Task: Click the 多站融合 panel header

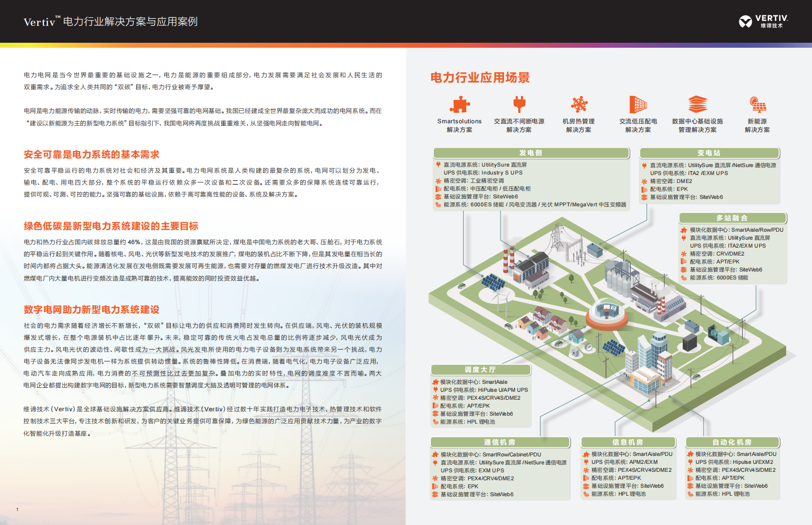Action: point(732,218)
